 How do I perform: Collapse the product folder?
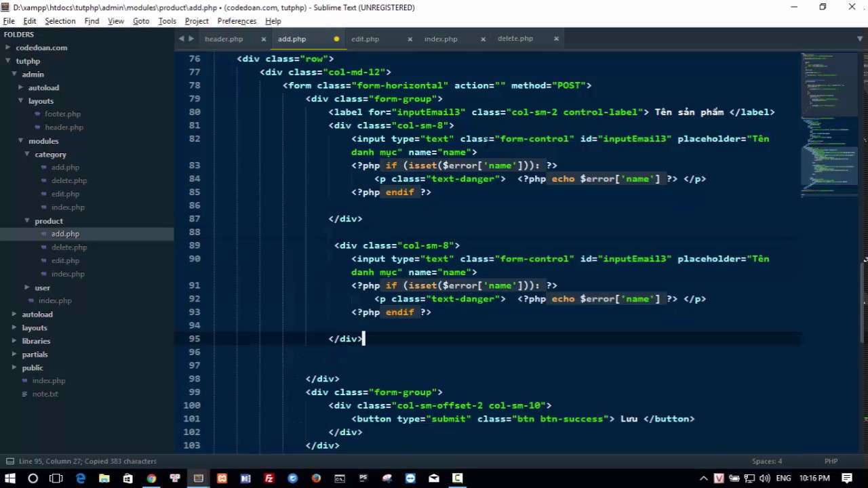click(28, 221)
